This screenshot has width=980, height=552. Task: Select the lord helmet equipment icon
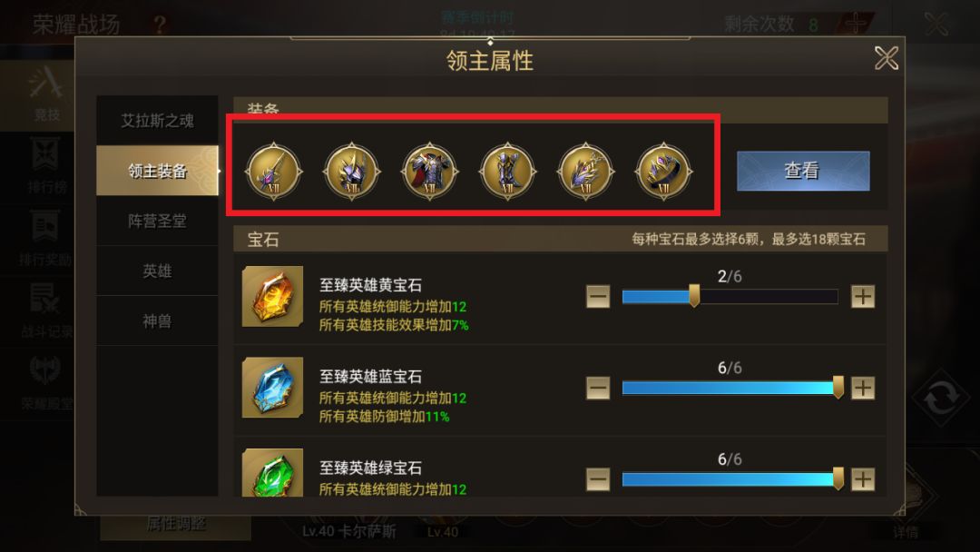(x=352, y=171)
